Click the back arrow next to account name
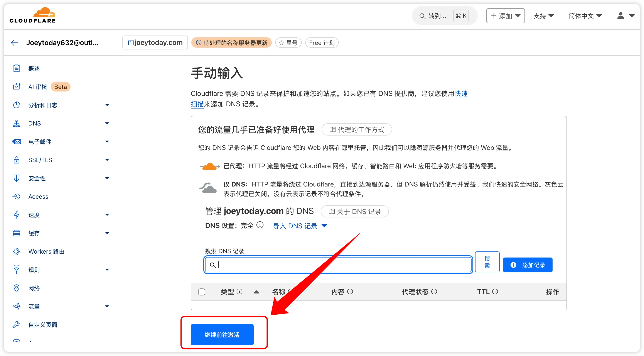This screenshot has width=644, height=356. 14,43
